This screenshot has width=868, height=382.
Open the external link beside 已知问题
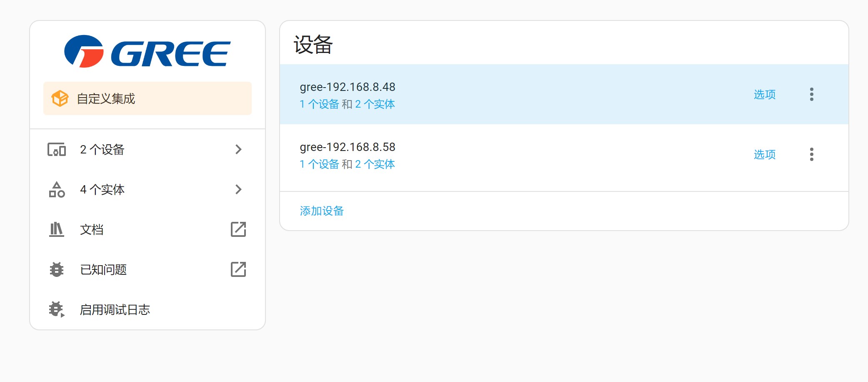pyautogui.click(x=238, y=269)
